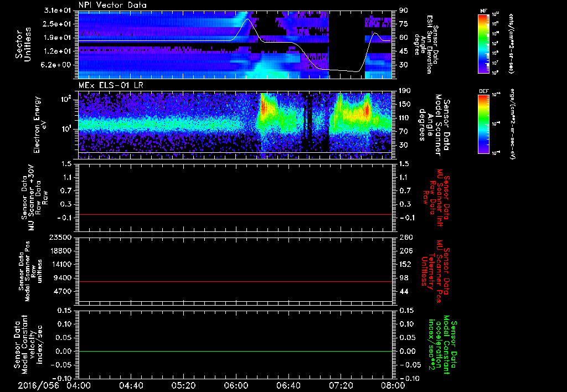
Task: Click the "44" telemetry tick value
Action: [x=404, y=291]
